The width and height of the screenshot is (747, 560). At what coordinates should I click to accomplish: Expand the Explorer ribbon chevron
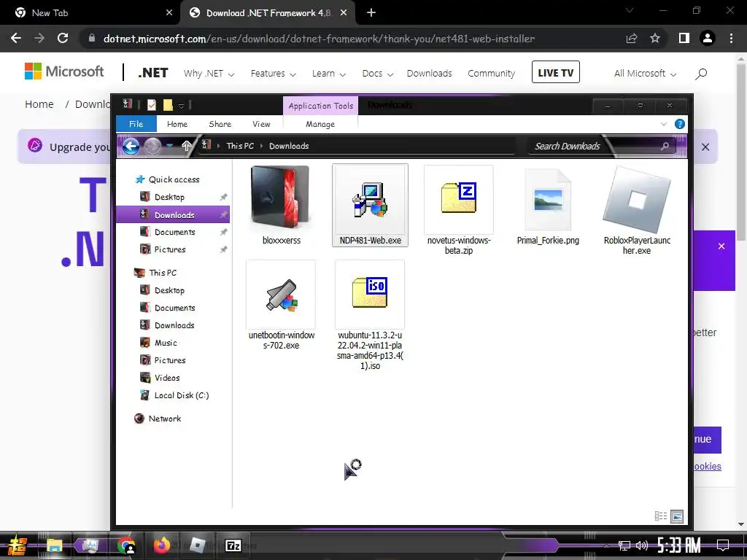click(x=664, y=124)
